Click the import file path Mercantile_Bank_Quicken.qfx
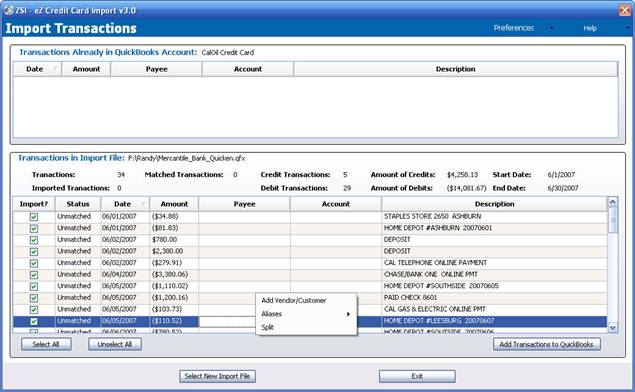The image size is (635, 392). (x=186, y=158)
